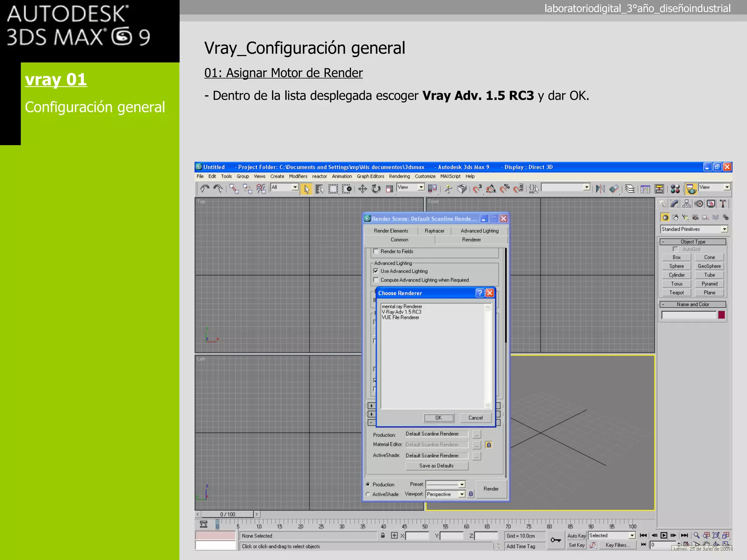The image size is (747, 560).
Task: Select the Production radio button
Action: [x=368, y=485]
